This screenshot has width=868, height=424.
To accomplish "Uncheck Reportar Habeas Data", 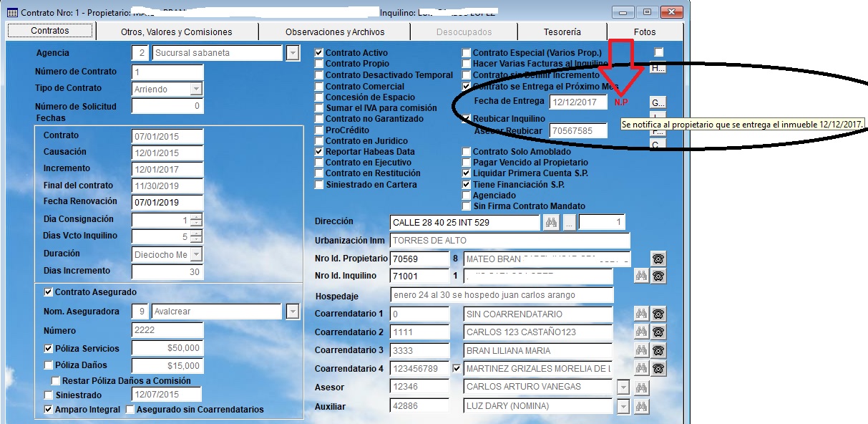I will click(x=320, y=152).
